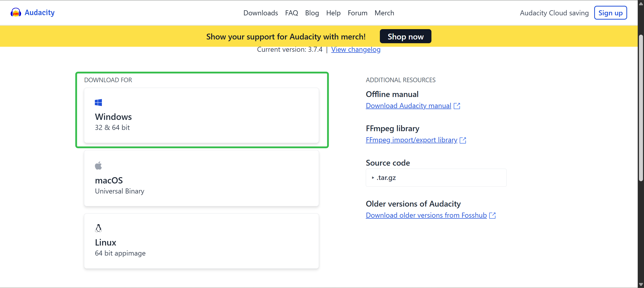This screenshot has height=288, width=644.
Task: Click the 'Offline manual' heading
Action: pyautogui.click(x=392, y=94)
